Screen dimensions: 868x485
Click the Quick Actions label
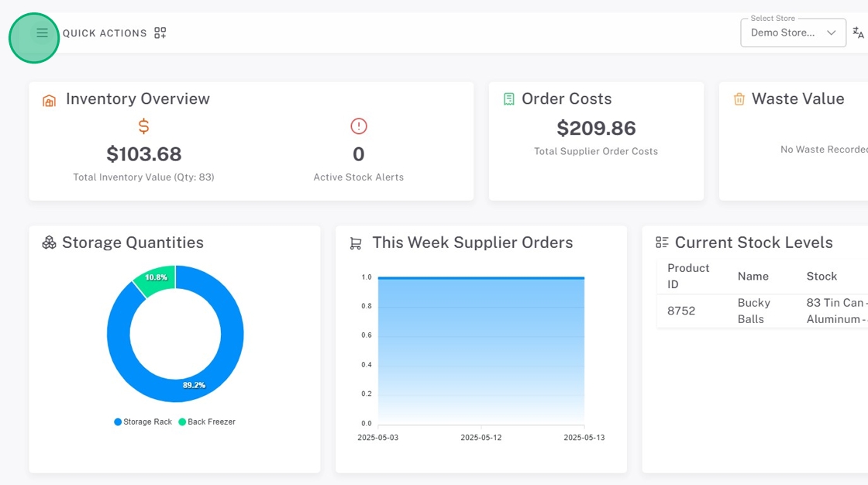tap(105, 33)
